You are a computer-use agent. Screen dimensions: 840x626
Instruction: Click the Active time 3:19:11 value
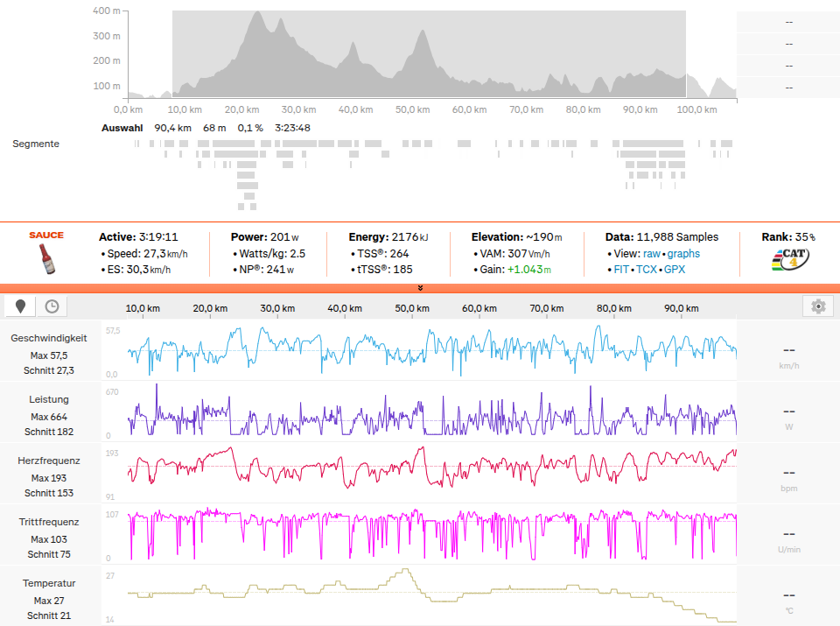(x=158, y=237)
